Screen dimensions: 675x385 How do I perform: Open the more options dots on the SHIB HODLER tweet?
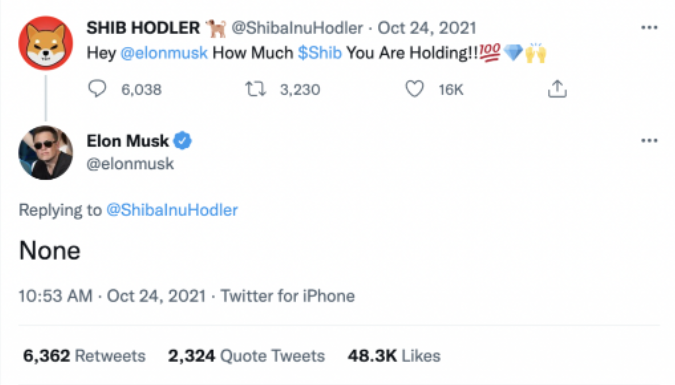pyautogui.click(x=649, y=28)
